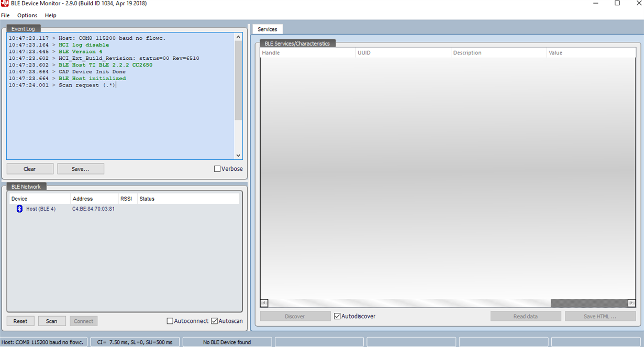Sort by the UUID column header
The image size is (644, 347).
click(403, 53)
